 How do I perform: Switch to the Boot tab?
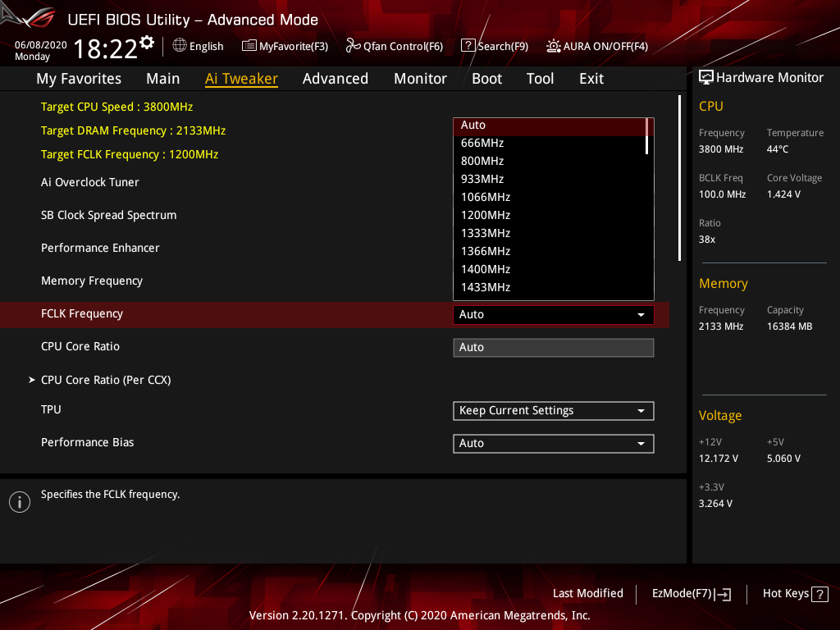[x=486, y=79]
